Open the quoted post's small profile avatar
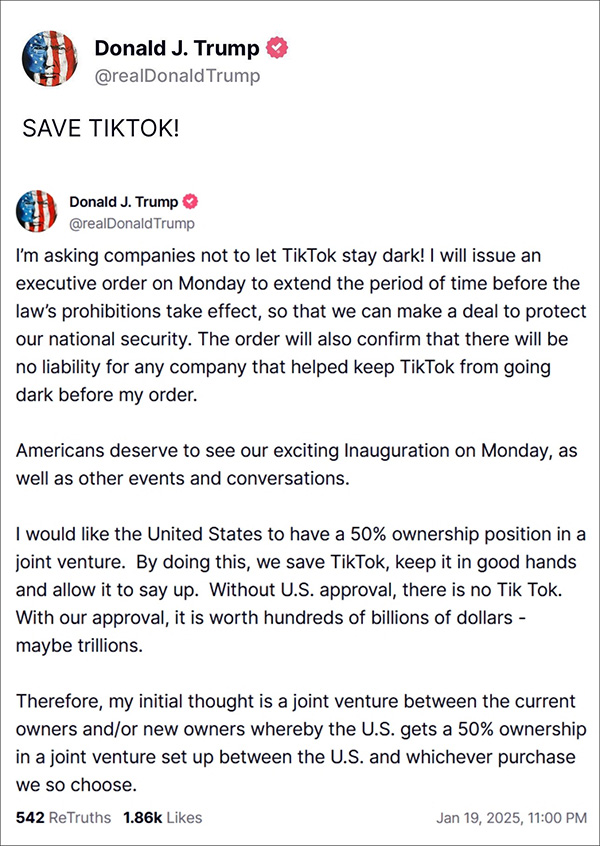The image size is (600, 846). pos(36,211)
